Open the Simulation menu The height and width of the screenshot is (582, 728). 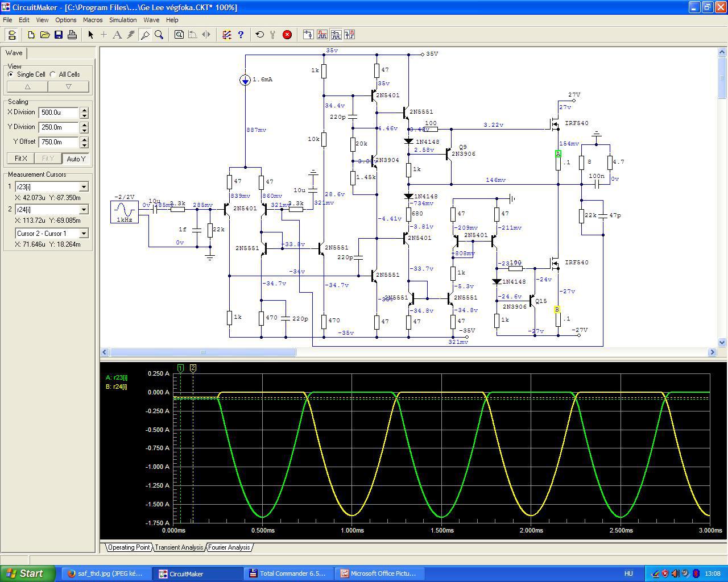point(123,20)
